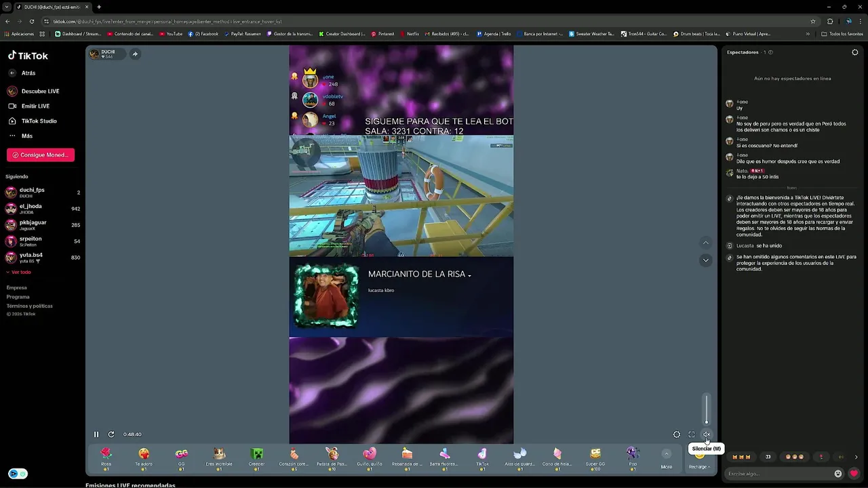
Task: Enter fullscreen on the live video
Action: click(x=692, y=434)
